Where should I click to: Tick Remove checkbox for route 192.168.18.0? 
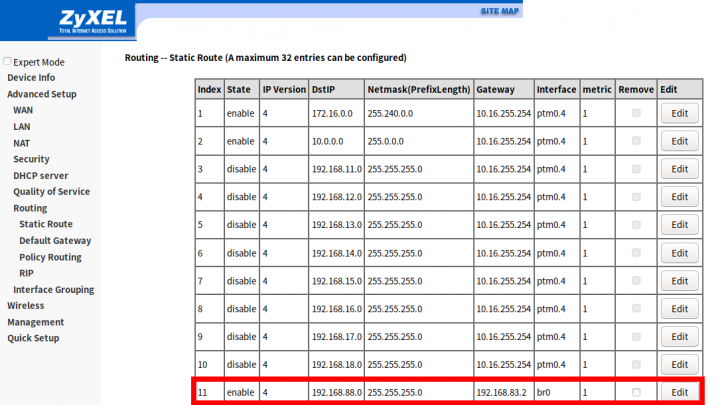pyautogui.click(x=636, y=364)
